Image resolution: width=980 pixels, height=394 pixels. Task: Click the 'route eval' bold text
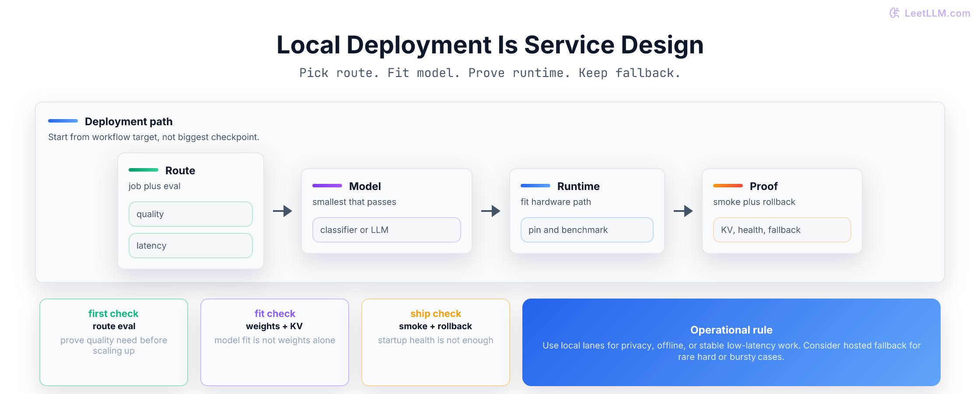tap(114, 326)
